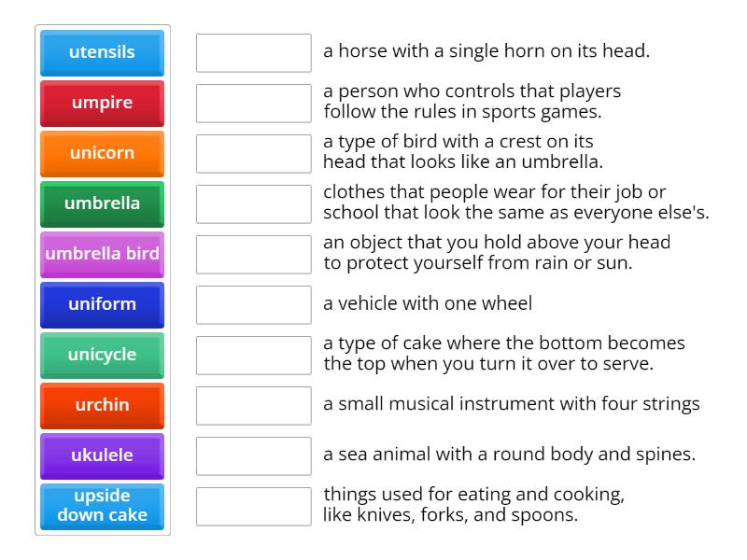Pick the orange 'unicorn' word tile
The width and height of the screenshot is (747, 560).
pyautogui.click(x=102, y=153)
